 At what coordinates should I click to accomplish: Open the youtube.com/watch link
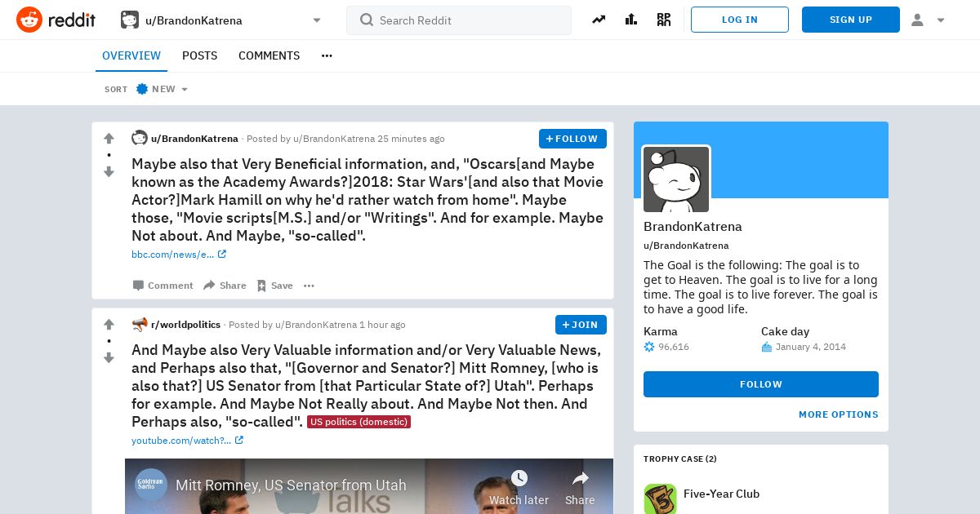(x=187, y=441)
